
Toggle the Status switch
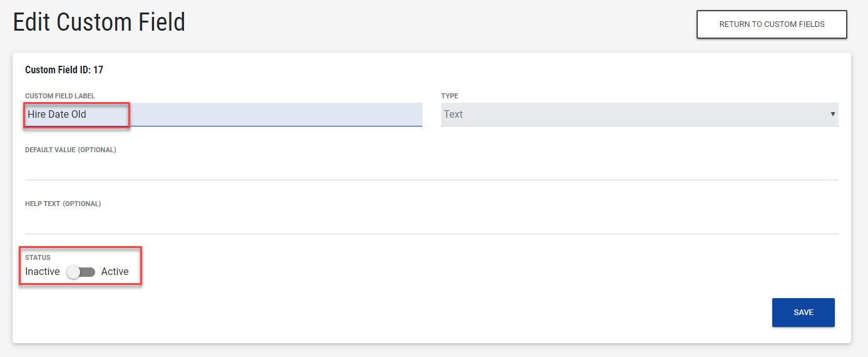click(81, 272)
